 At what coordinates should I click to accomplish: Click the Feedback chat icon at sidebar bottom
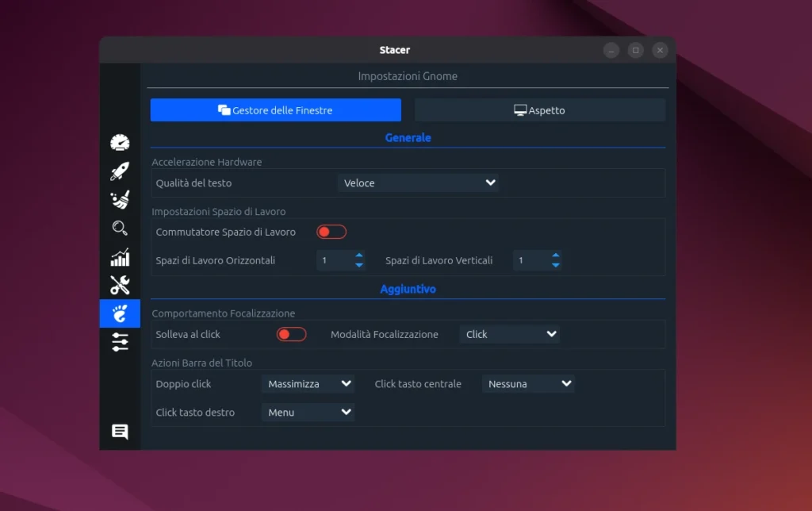tap(120, 432)
